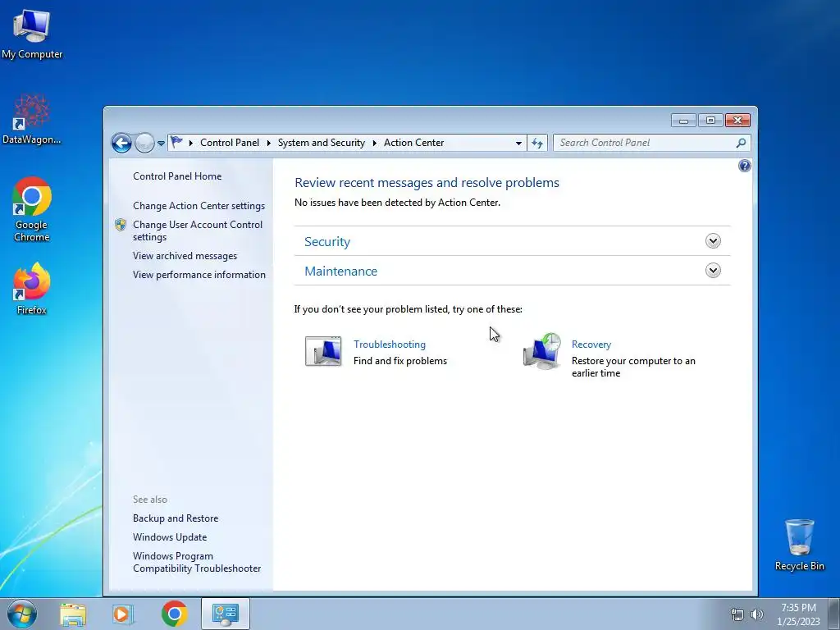Click the Forward arrow button
The image size is (840, 630).
[144, 143]
